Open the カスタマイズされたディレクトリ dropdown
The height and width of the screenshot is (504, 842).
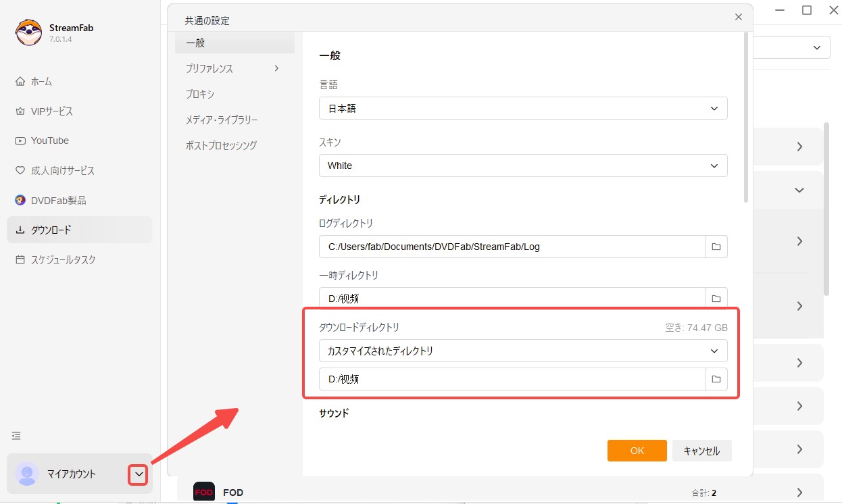(522, 351)
